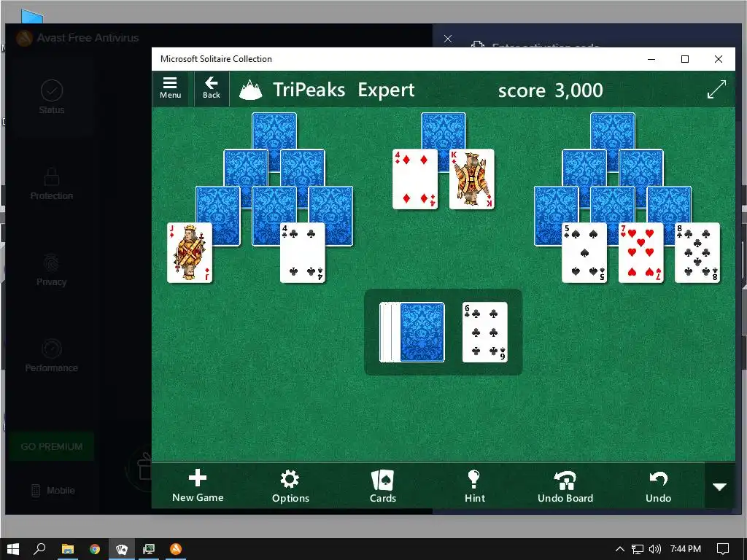
Task: Open the notification center
Action: click(723, 549)
